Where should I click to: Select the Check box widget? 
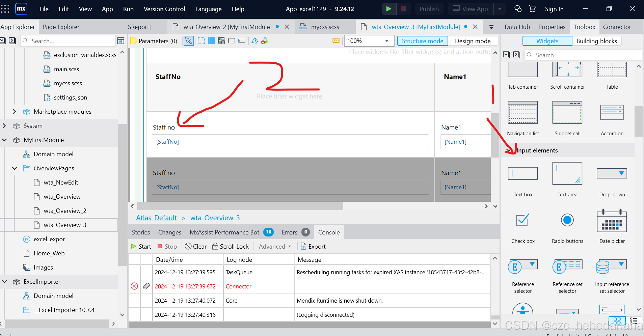coord(522,220)
